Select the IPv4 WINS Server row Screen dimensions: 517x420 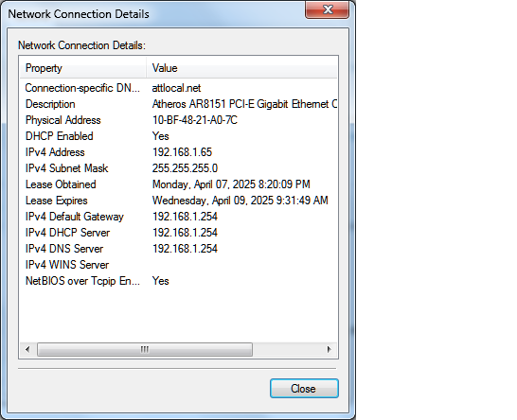pos(178,265)
